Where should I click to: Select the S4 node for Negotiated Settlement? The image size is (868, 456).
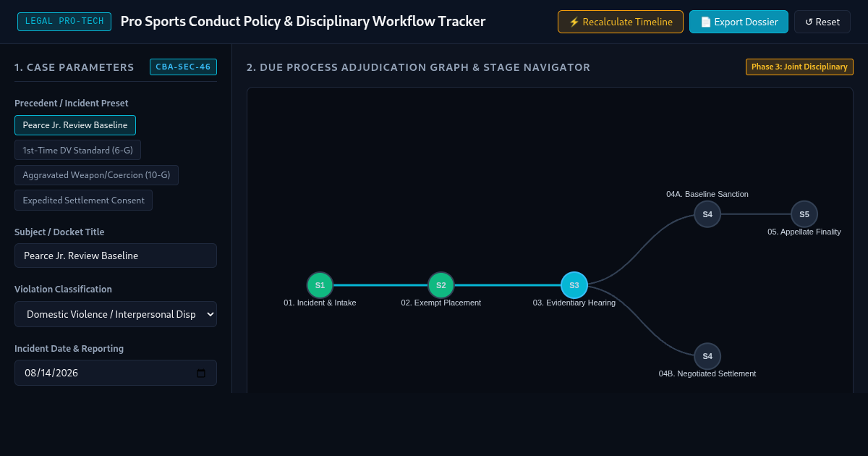tap(707, 356)
